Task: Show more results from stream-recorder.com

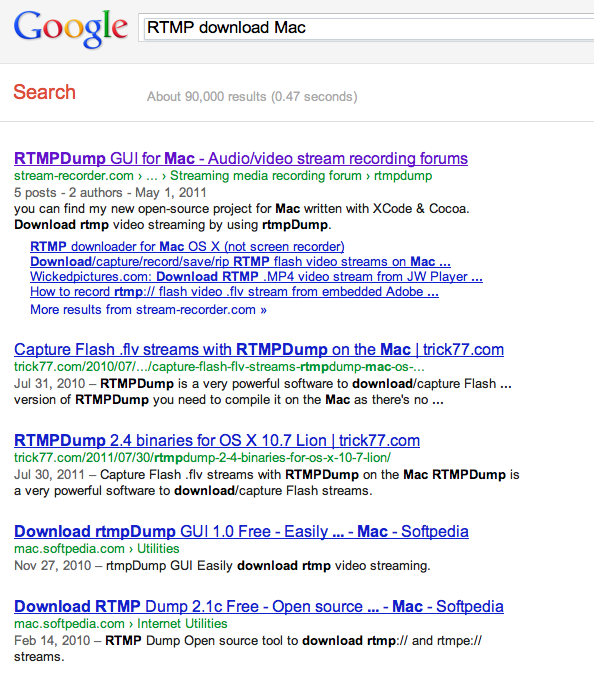Action: pos(148,310)
